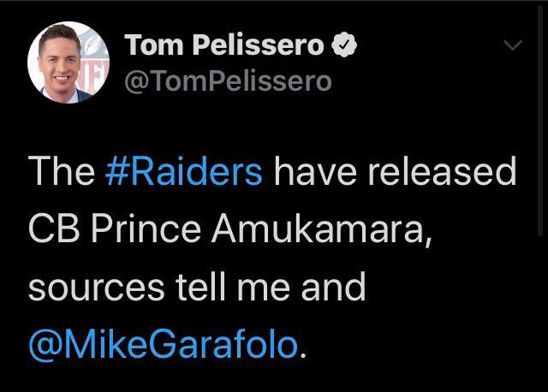This screenshot has height=392, width=548.
Task: Click the "CB Prince Amukamara," text line
Action: coord(228,230)
